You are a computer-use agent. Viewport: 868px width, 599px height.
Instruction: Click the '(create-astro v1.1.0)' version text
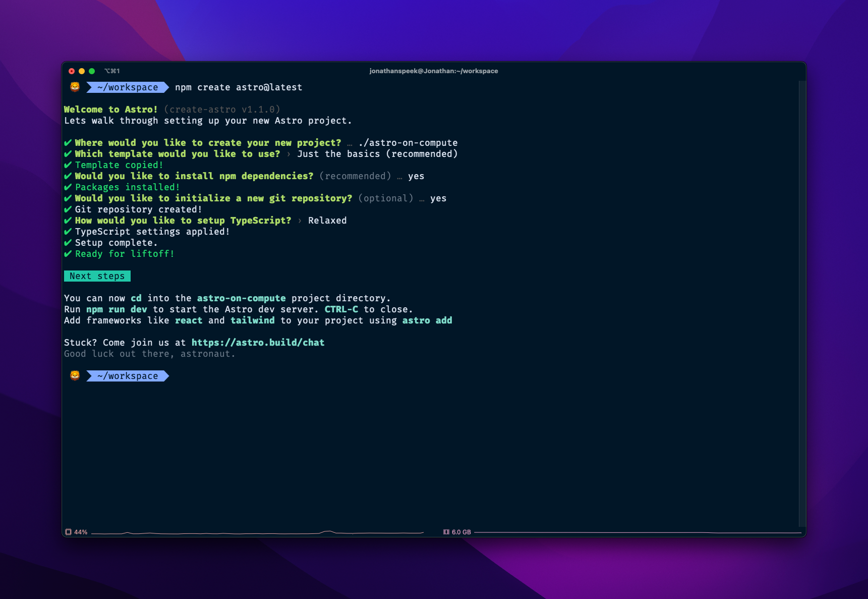click(222, 110)
